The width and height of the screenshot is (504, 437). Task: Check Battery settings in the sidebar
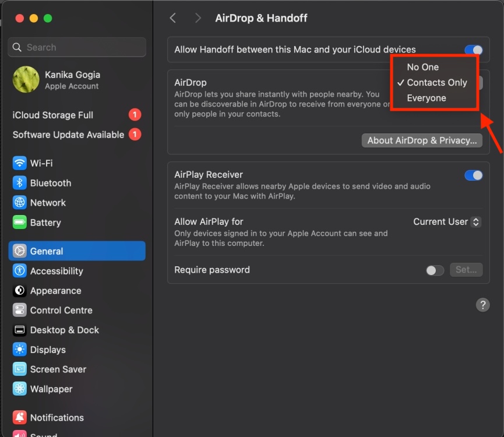click(x=44, y=223)
